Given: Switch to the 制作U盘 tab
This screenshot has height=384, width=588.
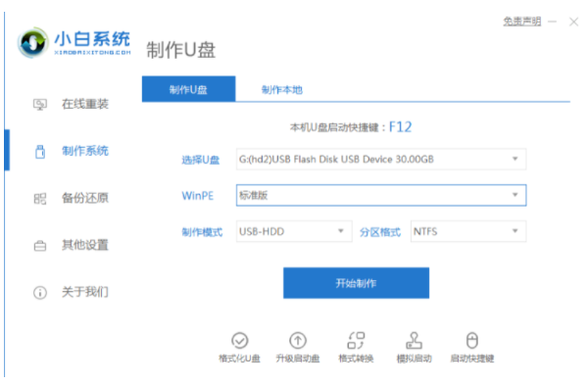Looking at the screenshot, I should click(188, 89).
